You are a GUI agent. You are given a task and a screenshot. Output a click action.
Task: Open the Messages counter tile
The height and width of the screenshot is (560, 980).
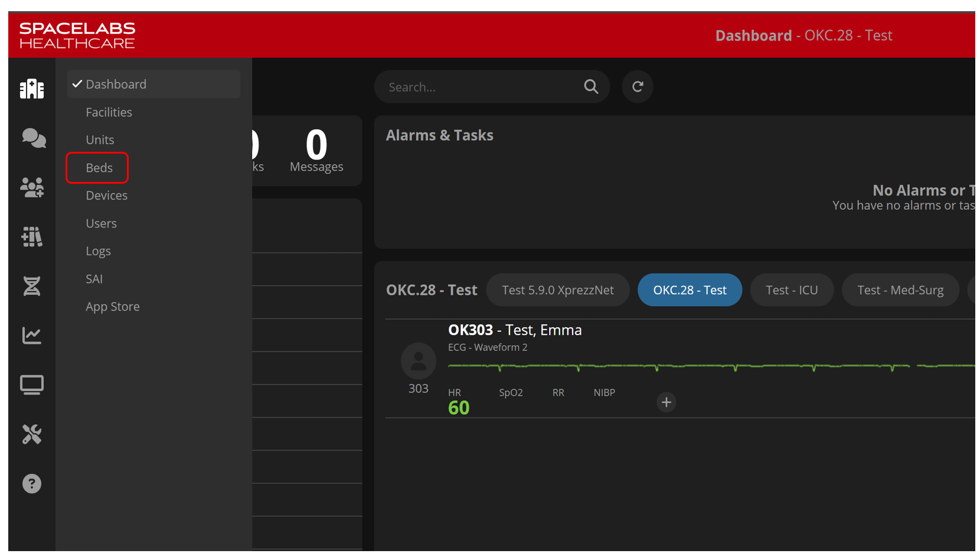click(316, 151)
